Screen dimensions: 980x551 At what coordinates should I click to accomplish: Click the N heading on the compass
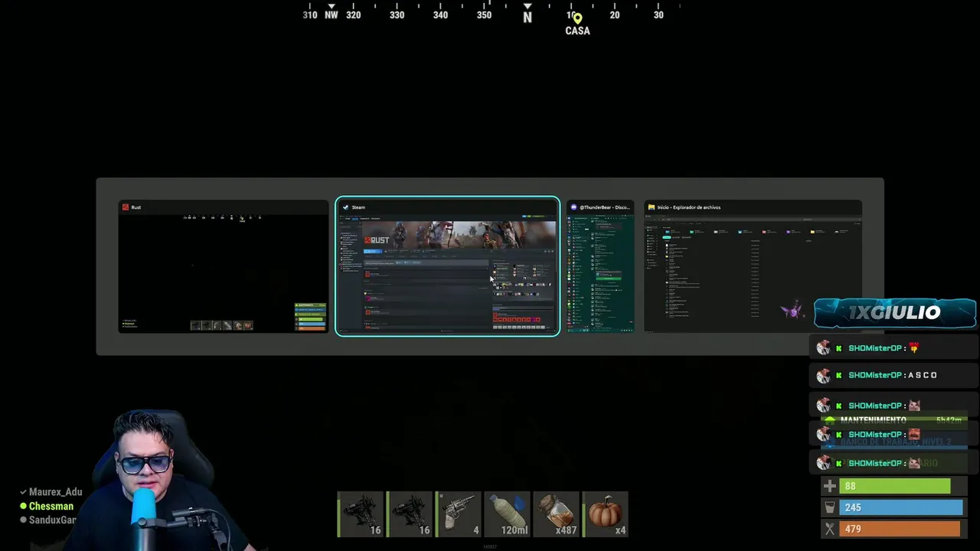tap(528, 17)
